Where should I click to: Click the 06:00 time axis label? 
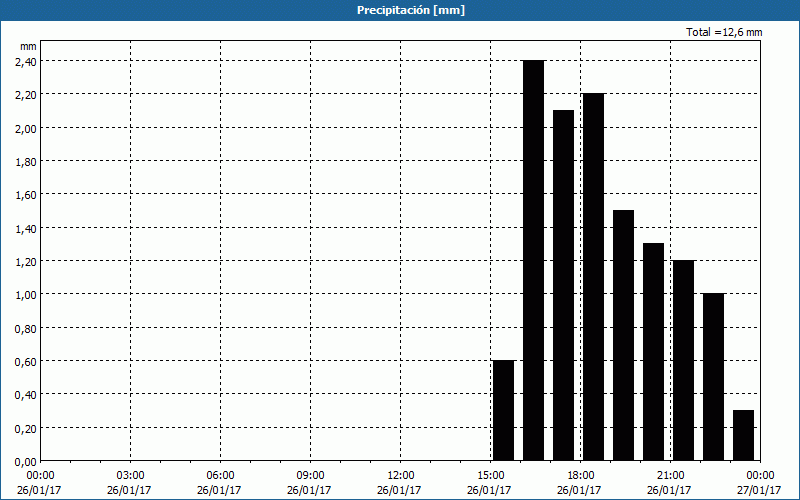[220, 476]
